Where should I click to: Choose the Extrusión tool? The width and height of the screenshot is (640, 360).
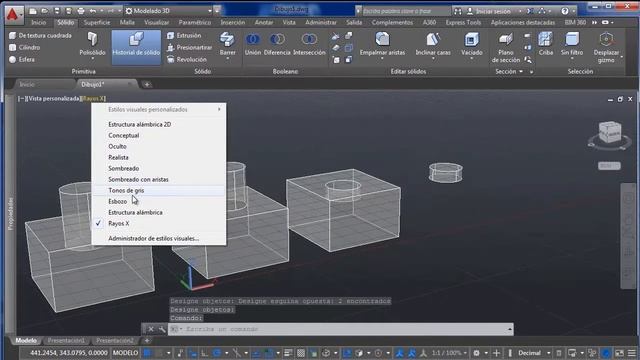coord(184,36)
